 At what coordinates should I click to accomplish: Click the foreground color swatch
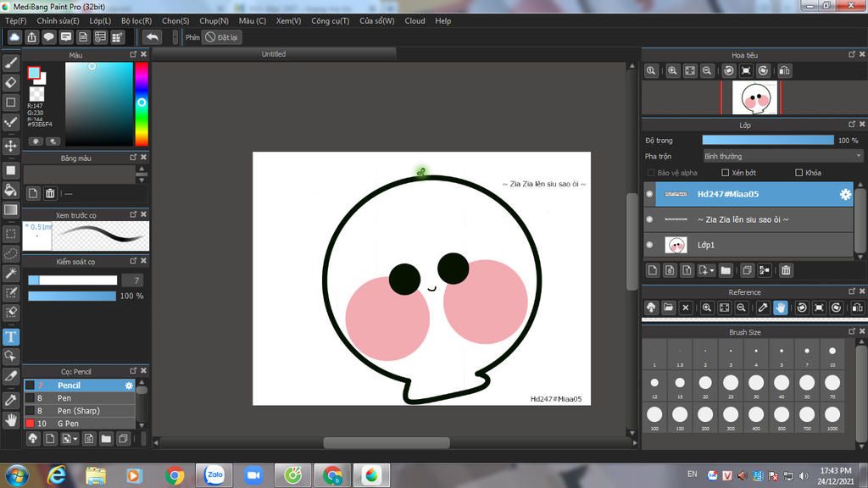click(x=34, y=73)
